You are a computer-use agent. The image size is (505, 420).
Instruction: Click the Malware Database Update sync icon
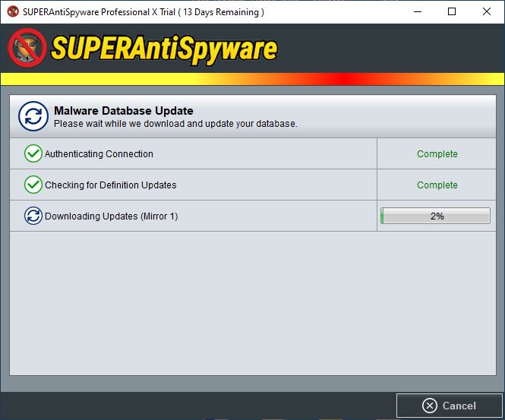click(33, 116)
